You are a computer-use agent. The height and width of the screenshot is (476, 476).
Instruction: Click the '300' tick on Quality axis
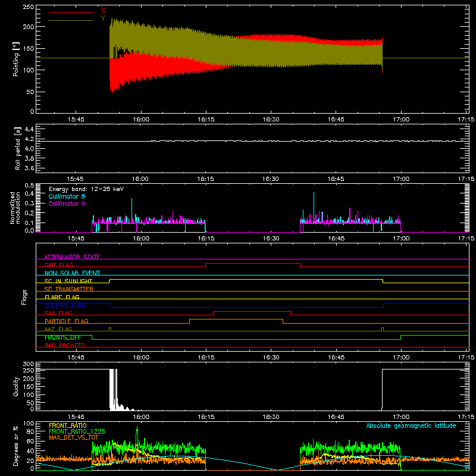click(28, 364)
